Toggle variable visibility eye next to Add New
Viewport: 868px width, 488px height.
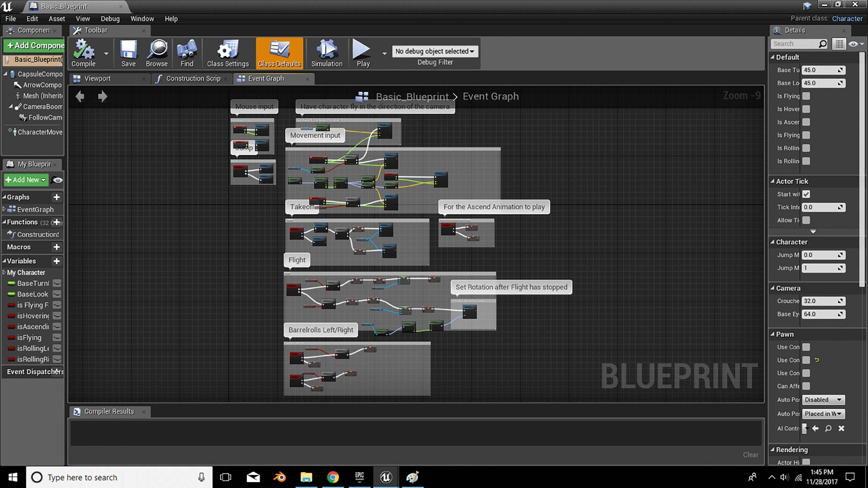tap(58, 179)
